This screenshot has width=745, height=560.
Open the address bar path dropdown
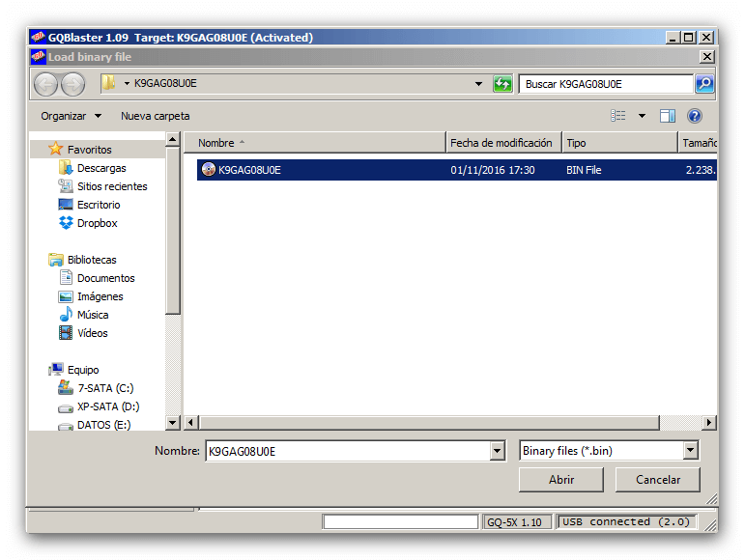[x=478, y=84]
